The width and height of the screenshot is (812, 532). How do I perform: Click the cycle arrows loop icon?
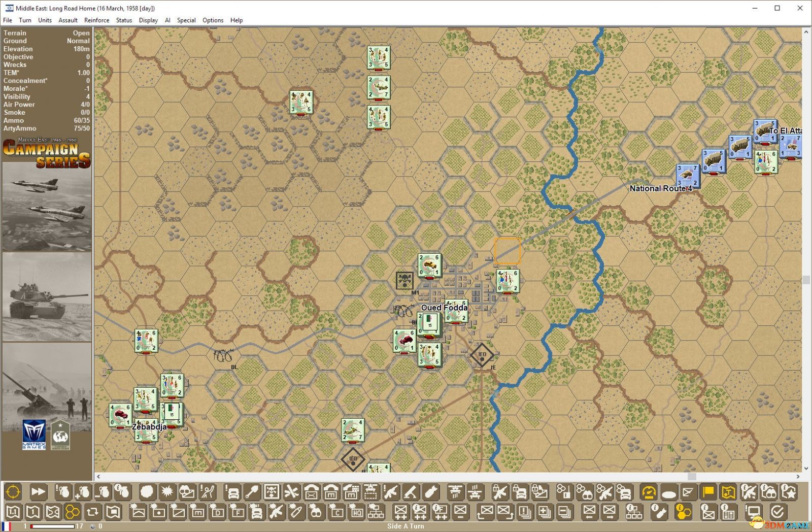[x=92, y=512]
